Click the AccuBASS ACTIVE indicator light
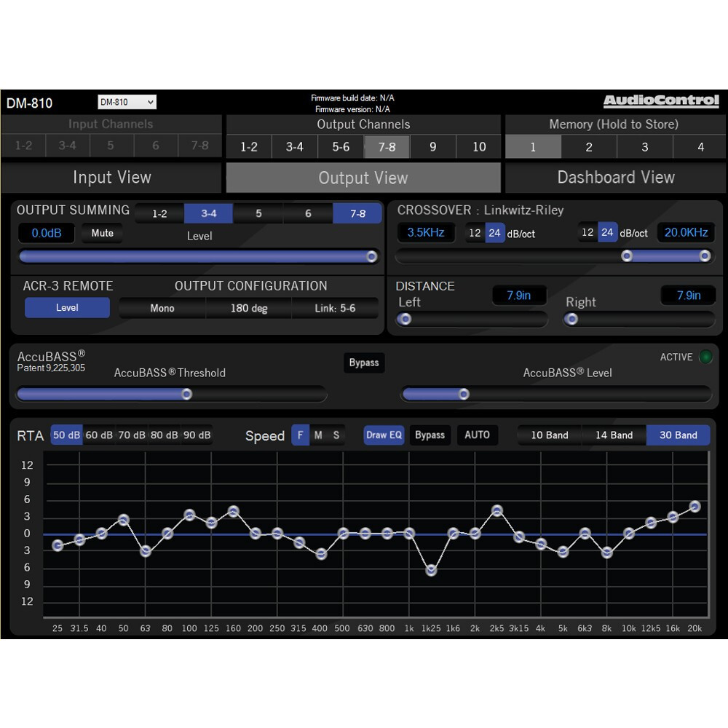This screenshot has width=728, height=728. pyautogui.click(x=705, y=357)
